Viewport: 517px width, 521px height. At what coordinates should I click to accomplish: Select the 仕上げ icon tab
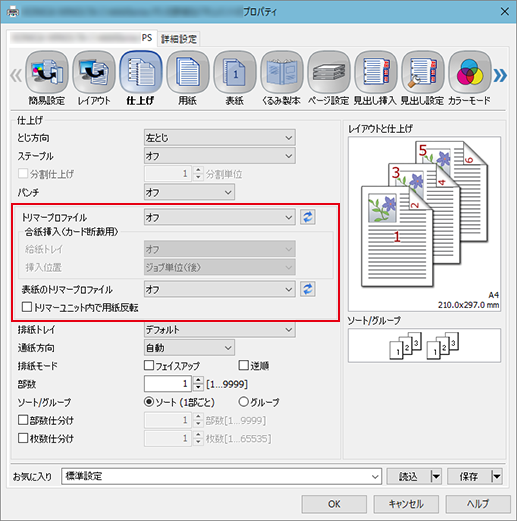(x=141, y=78)
